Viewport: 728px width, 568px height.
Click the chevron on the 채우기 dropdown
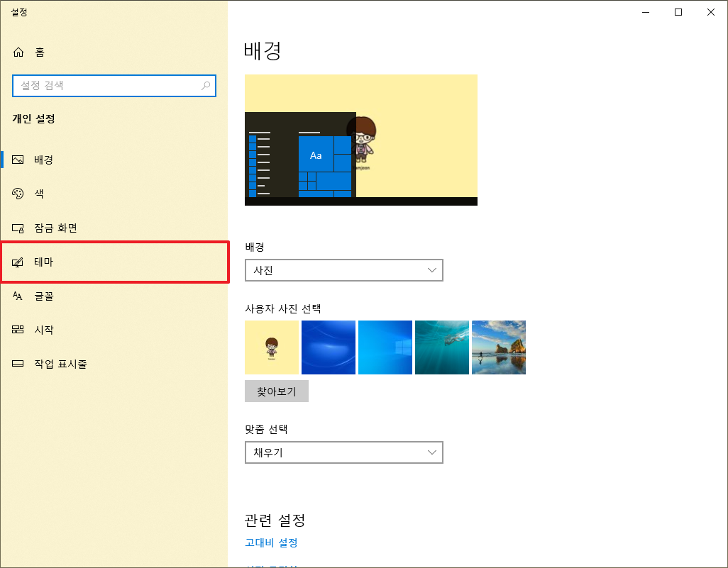[432, 452]
